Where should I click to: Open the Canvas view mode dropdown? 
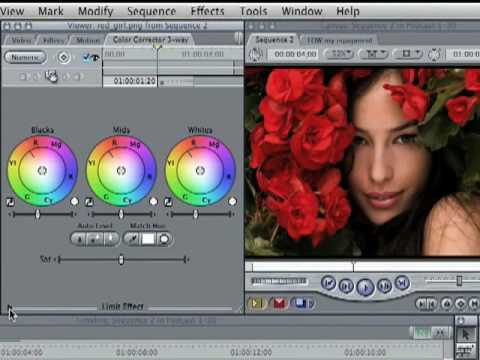click(409, 54)
